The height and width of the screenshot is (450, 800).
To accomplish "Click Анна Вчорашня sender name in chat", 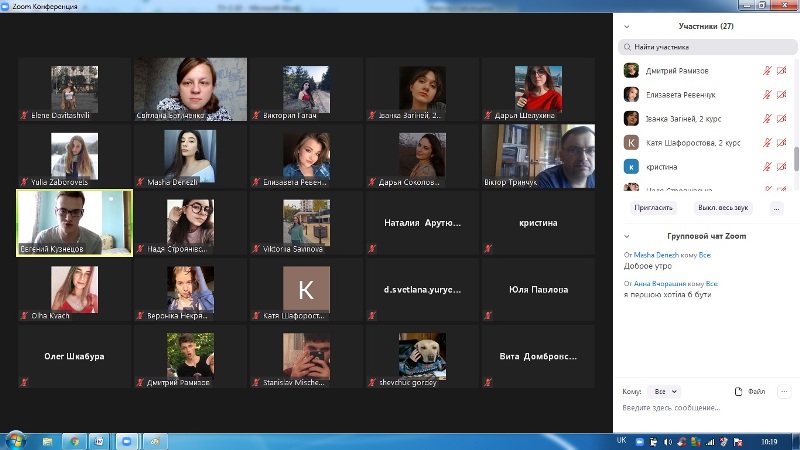I will point(660,283).
